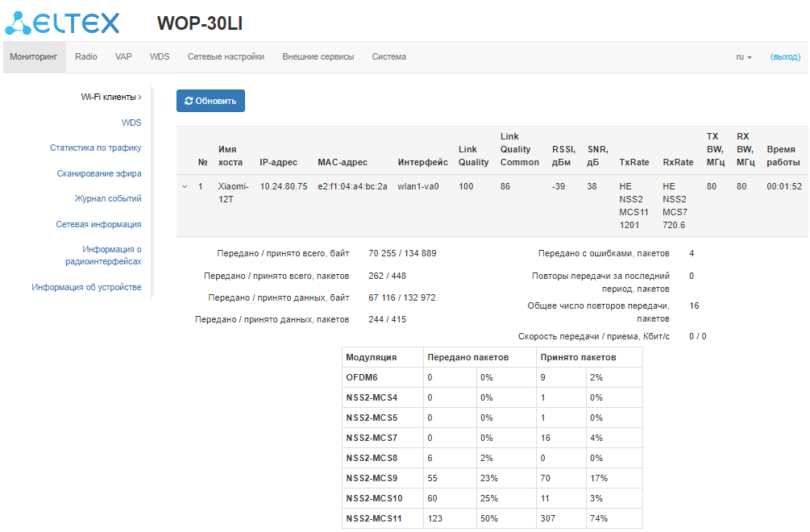
Task: Click the (выход) logout link
Action: tap(785, 57)
